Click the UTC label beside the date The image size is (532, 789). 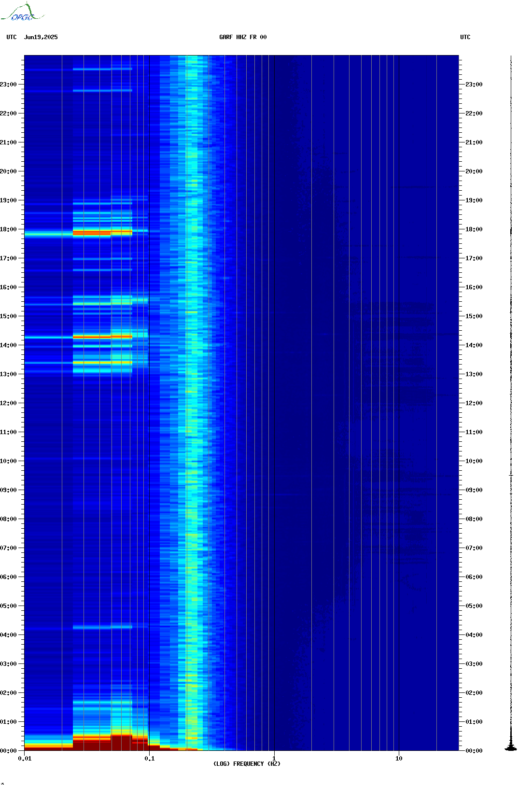12,37
